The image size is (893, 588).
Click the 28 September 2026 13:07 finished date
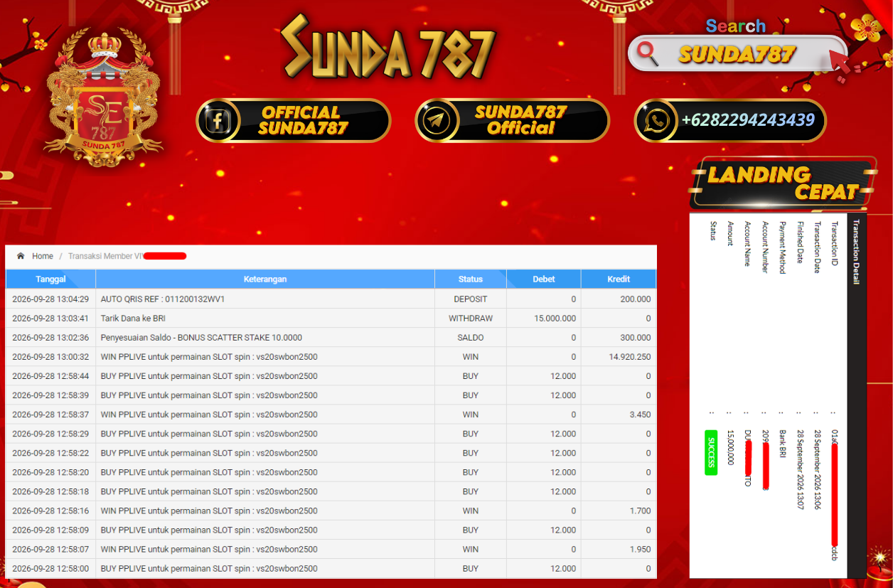point(800,470)
